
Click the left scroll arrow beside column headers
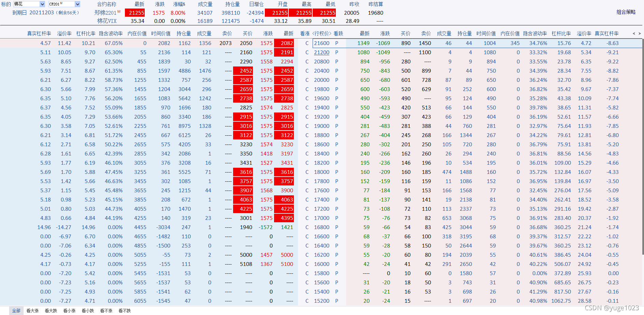tap(634, 33)
